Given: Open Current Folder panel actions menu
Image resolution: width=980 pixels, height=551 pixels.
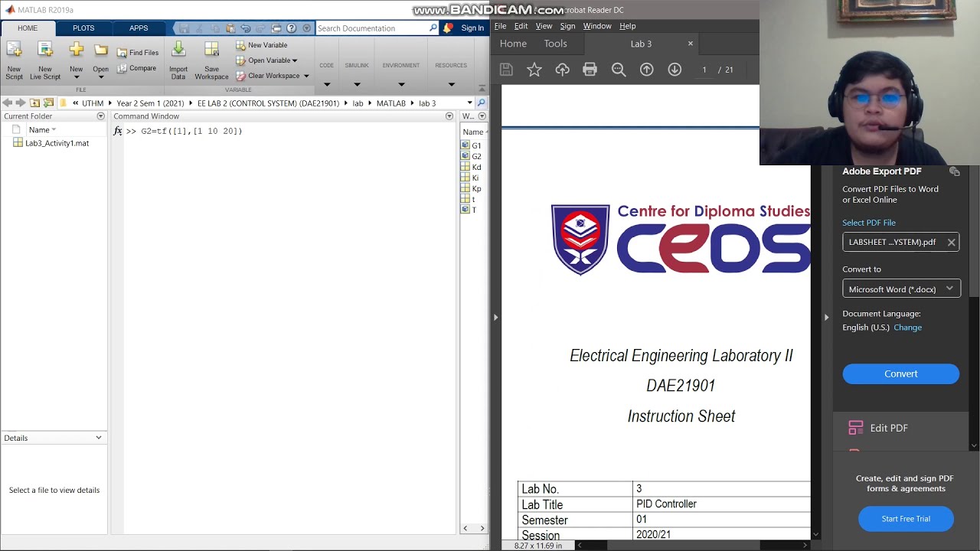Looking at the screenshot, I should pos(100,116).
